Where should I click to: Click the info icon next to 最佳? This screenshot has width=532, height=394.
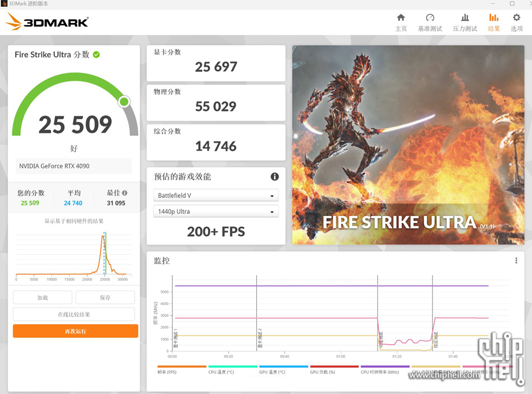pyautogui.click(x=125, y=193)
